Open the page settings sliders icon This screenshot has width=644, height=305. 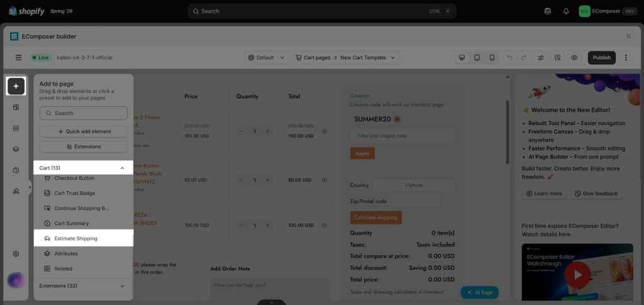(x=541, y=57)
